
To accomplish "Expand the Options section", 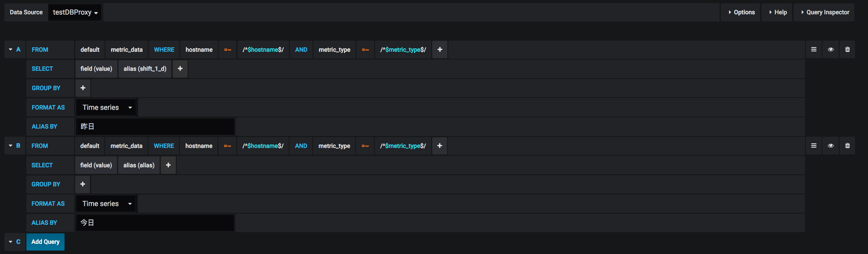I will tap(741, 12).
